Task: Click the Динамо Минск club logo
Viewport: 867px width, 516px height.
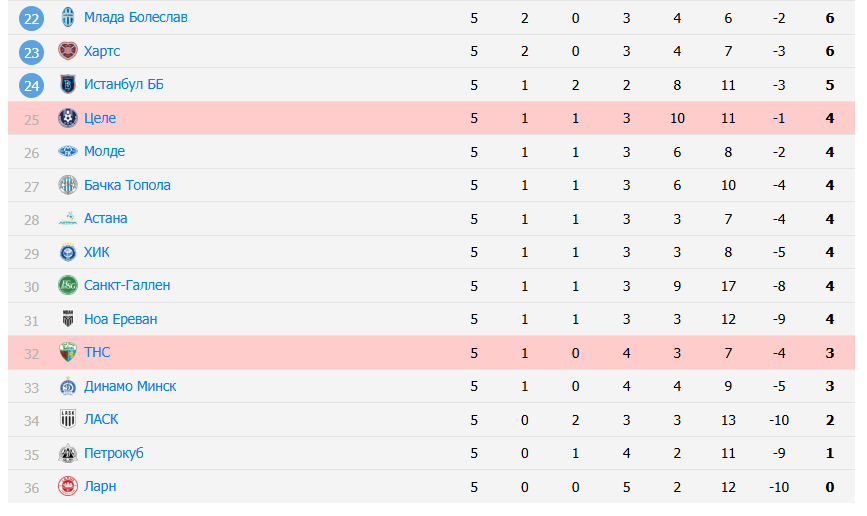Action: [68, 386]
